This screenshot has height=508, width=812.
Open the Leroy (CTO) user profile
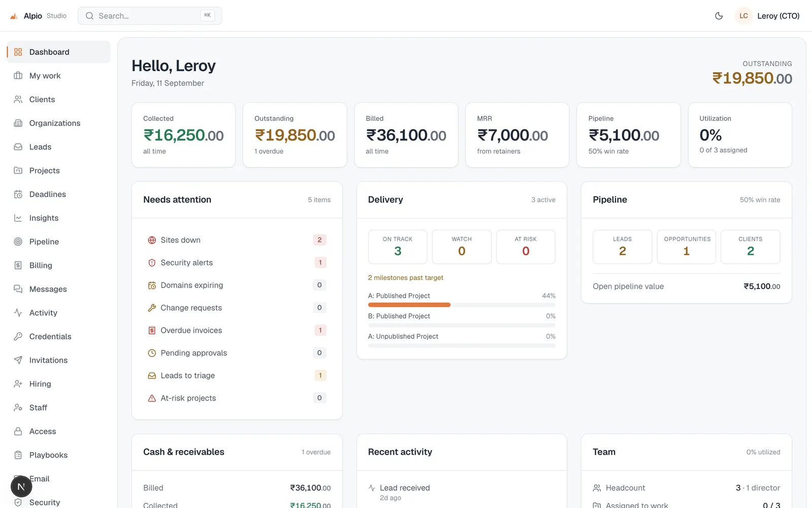coord(767,16)
